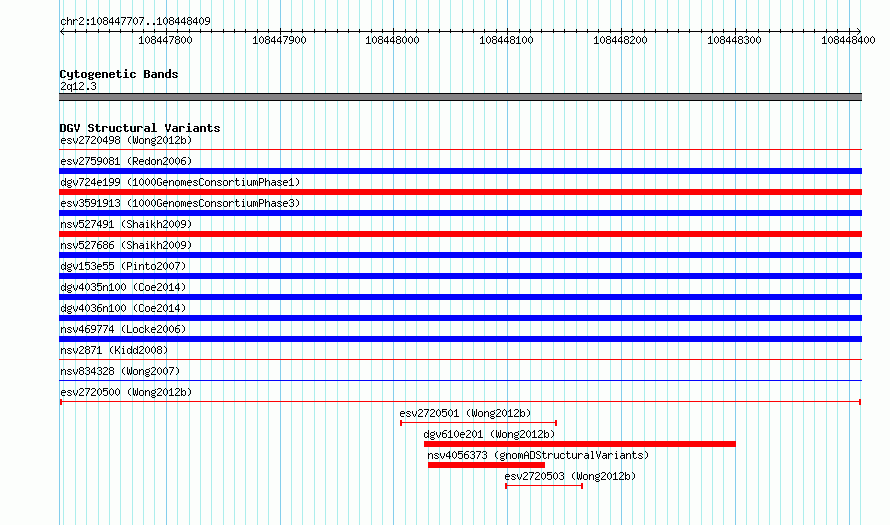Select the nsv527686 (Shaikh2009) blue bar
The width and height of the screenshot is (890, 525).
pyautogui.click(x=460, y=255)
